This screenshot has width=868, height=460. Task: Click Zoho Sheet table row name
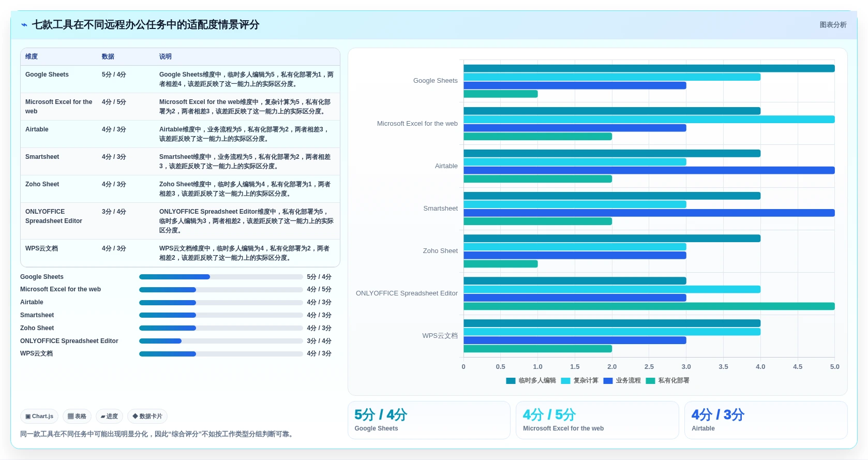[x=42, y=184]
